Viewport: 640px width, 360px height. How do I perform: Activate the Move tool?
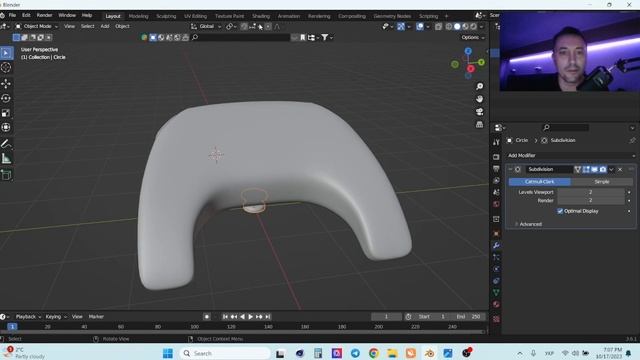click(6, 84)
